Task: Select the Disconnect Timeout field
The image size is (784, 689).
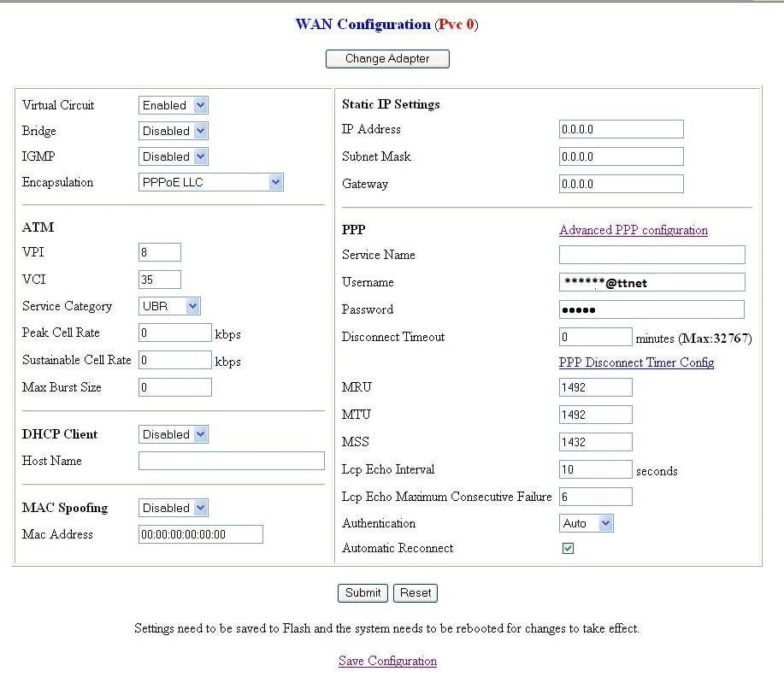Action: point(595,337)
